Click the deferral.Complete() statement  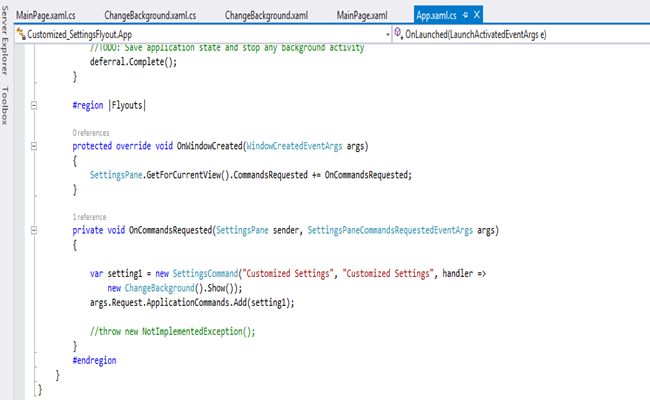(x=133, y=62)
